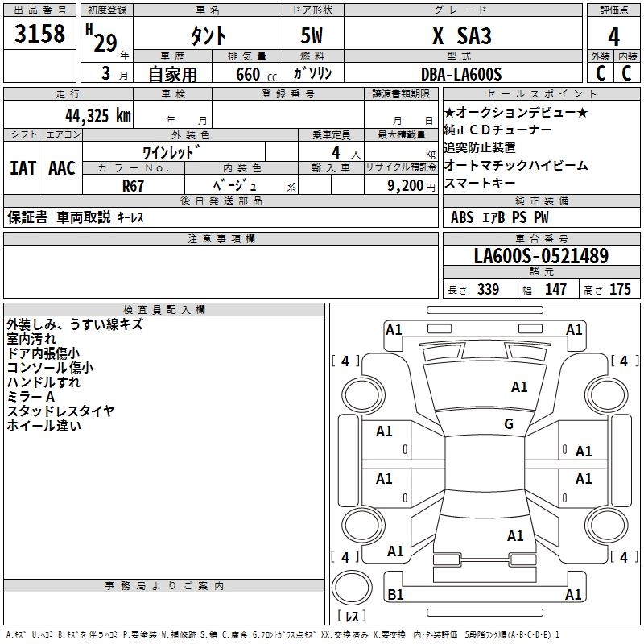This screenshot has width=644, height=644.
Task: Click the B1 mark on the rear bumper
Action: click(x=395, y=595)
